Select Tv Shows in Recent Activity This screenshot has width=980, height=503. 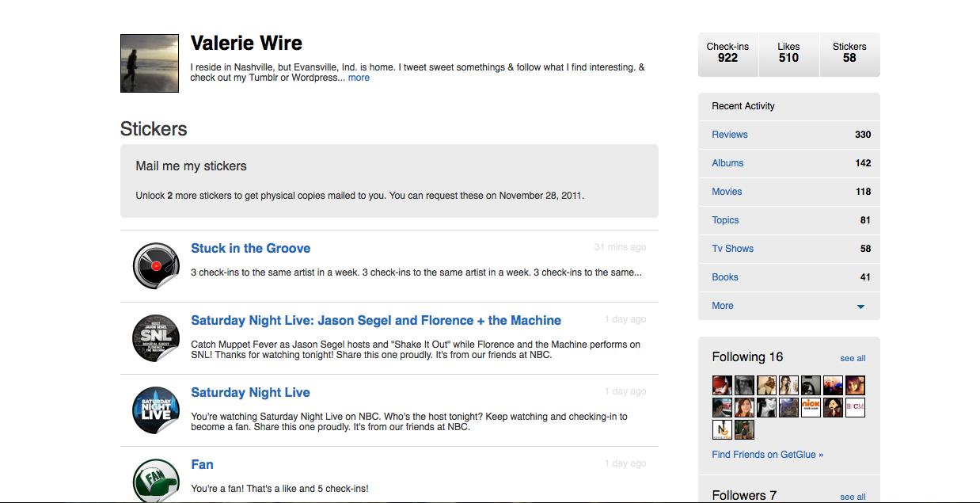pyautogui.click(x=732, y=249)
